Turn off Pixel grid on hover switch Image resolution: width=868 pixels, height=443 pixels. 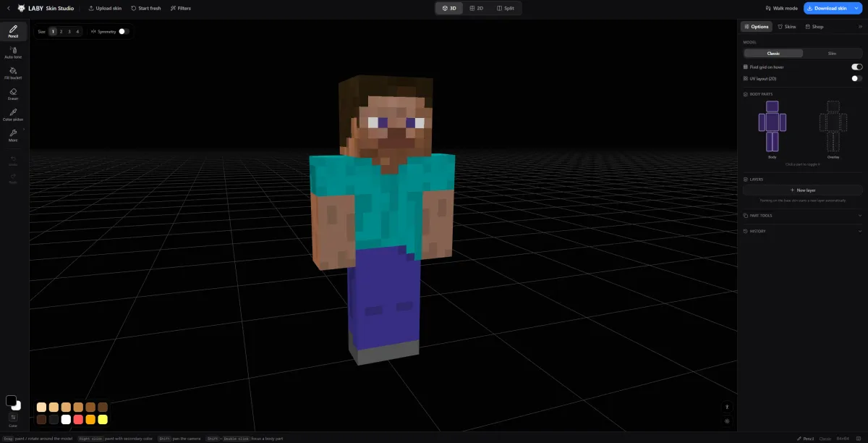click(857, 67)
